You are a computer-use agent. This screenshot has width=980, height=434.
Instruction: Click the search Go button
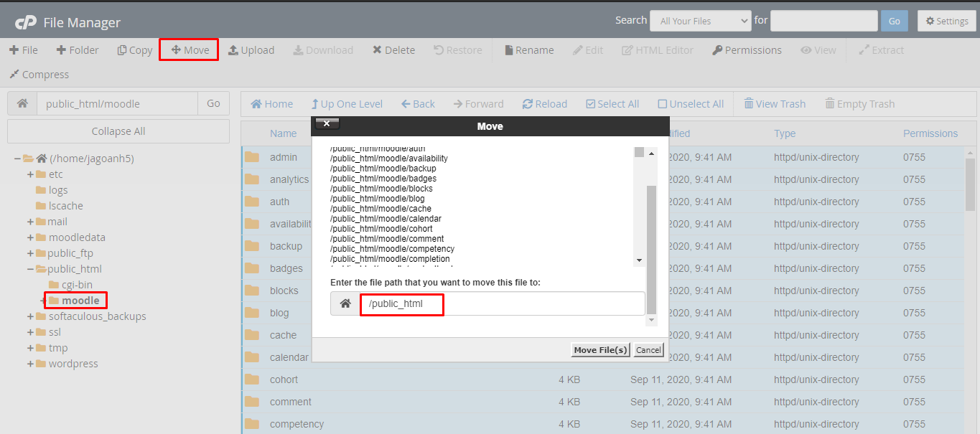click(x=895, y=21)
